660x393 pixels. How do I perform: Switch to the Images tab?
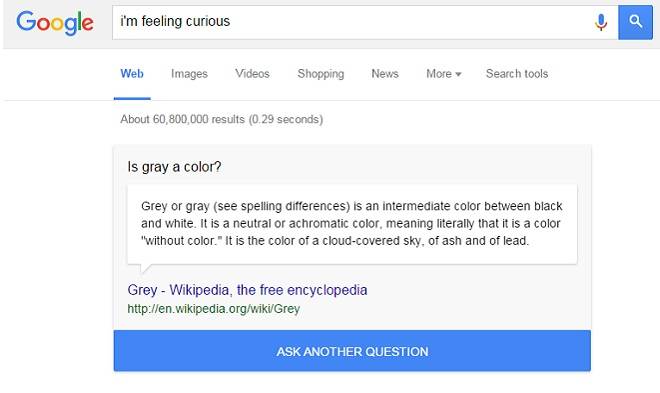[x=189, y=74]
